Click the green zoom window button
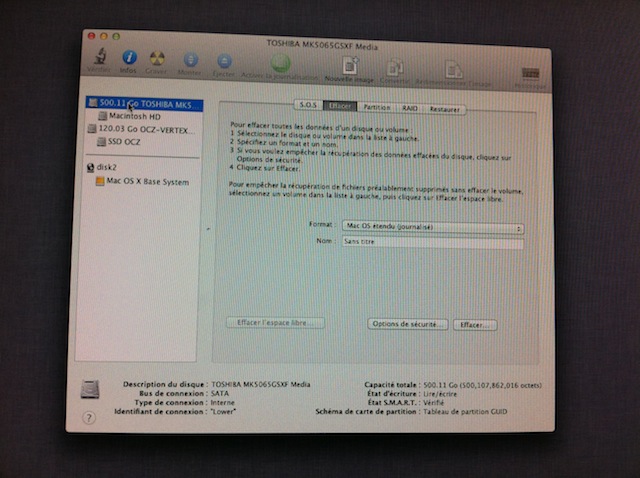This screenshot has height=478, width=640. 116,37
